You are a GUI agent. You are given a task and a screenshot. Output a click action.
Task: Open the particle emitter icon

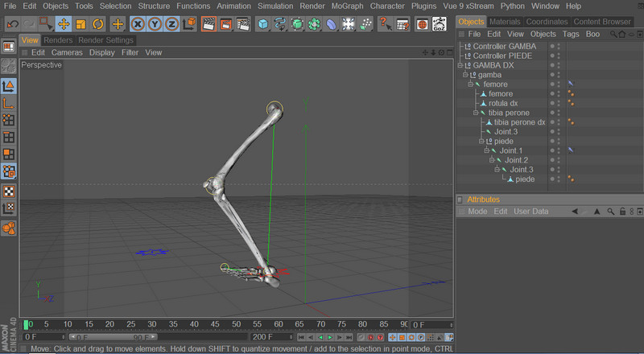tap(365, 24)
